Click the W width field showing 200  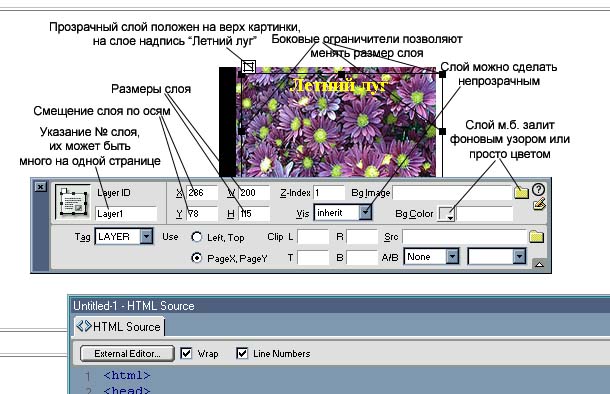[x=254, y=193]
